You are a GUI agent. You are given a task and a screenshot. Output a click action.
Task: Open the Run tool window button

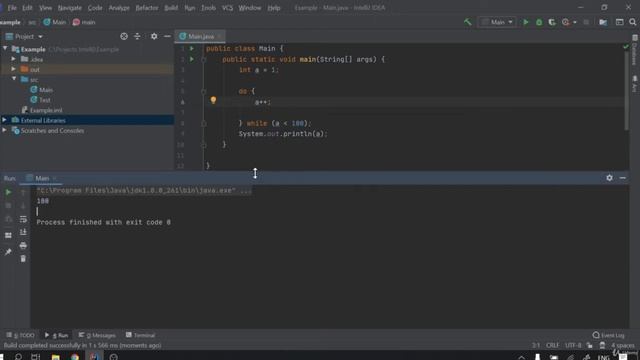tap(57, 335)
